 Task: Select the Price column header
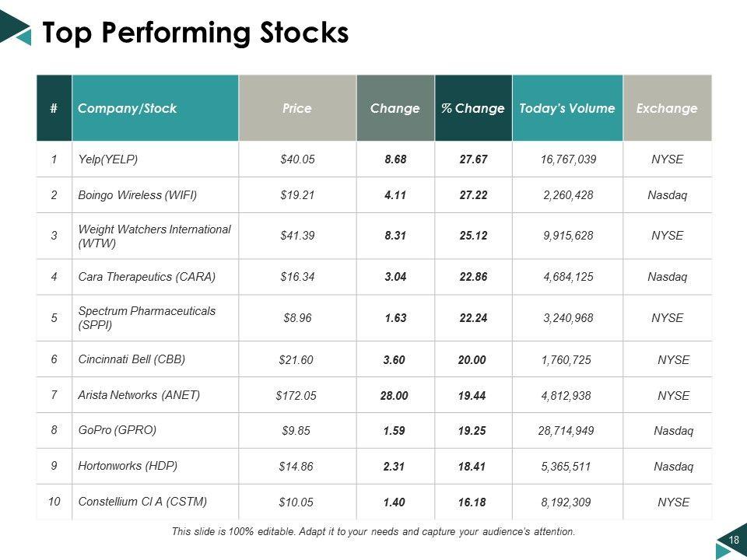[x=296, y=109]
